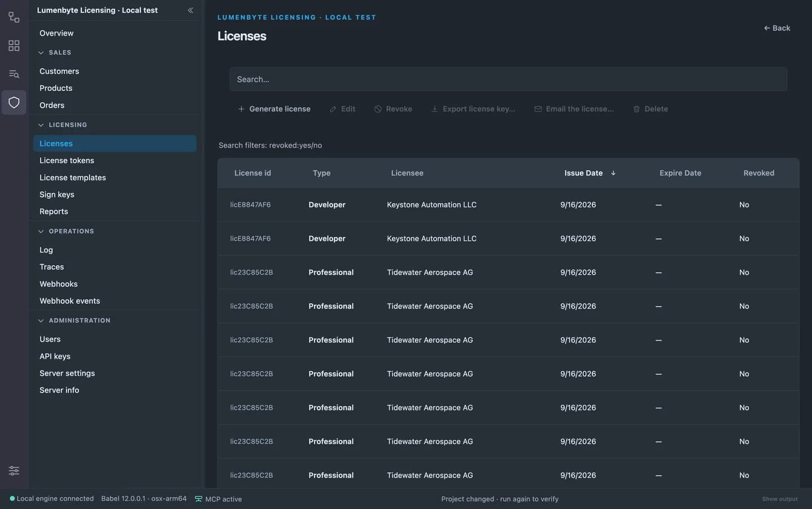Screen dimensions: 812x509
Task: Open the Users page
Action: 115,339
